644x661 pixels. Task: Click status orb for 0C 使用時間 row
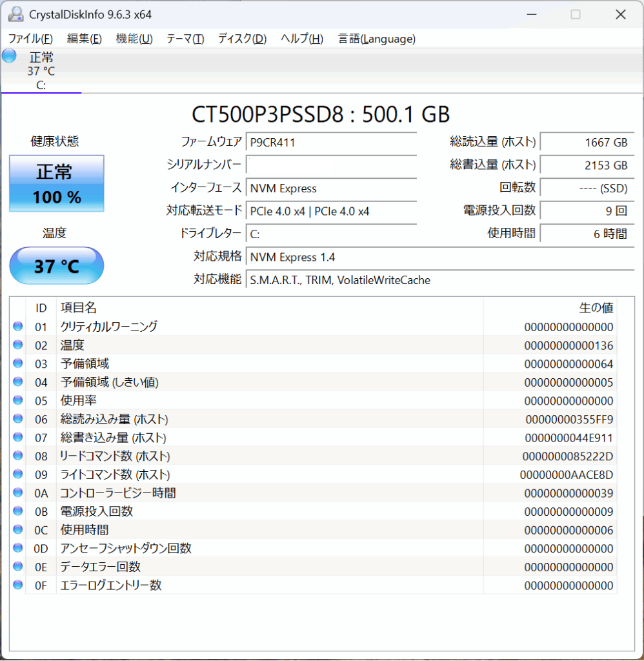coord(17,529)
